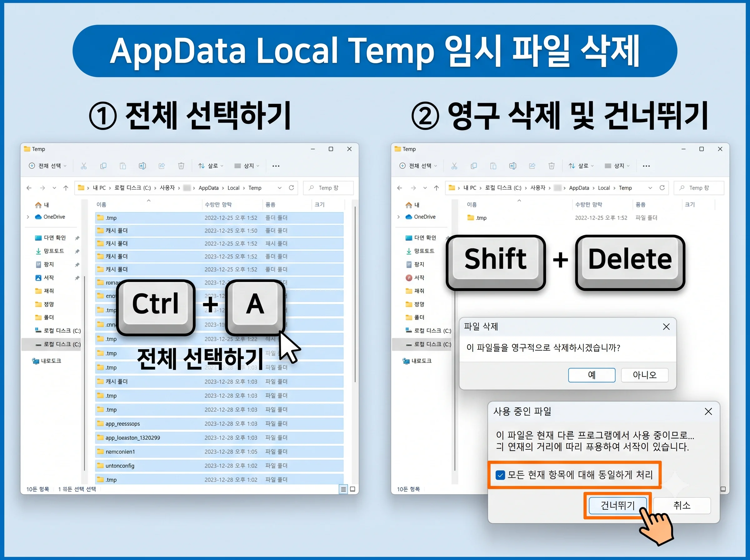Open the sort dropdown in right Temp window

click(581, 166)
